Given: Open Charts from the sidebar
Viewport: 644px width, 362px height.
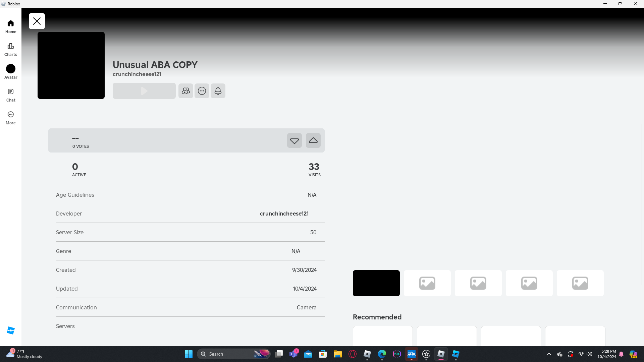Looking at the screenshot, I should 11,49.
